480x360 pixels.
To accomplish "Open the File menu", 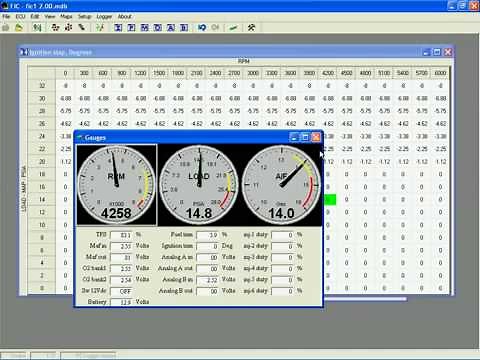I will pyautogui.click(x=6, y=16).
